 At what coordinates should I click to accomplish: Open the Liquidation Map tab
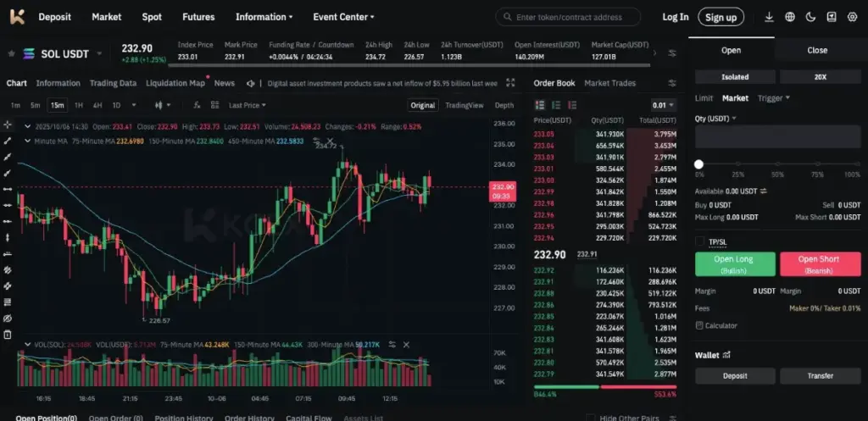[x=175, y=83]
